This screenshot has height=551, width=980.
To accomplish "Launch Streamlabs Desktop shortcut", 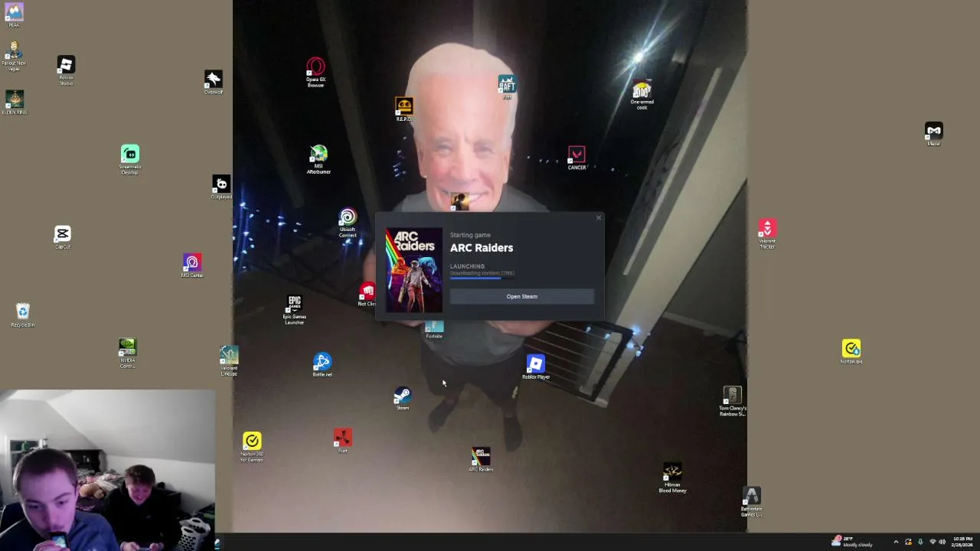I will (129, 159).
